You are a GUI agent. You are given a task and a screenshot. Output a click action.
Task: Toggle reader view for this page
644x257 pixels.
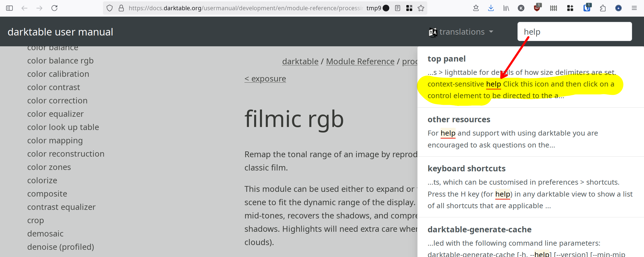[397, 8]
